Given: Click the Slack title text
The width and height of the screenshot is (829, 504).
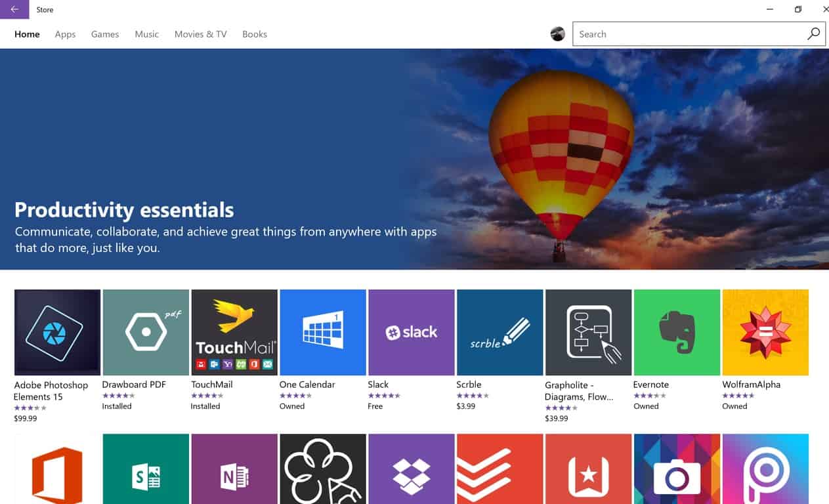Looking at the screenshot, I should [x=378, y=385].
